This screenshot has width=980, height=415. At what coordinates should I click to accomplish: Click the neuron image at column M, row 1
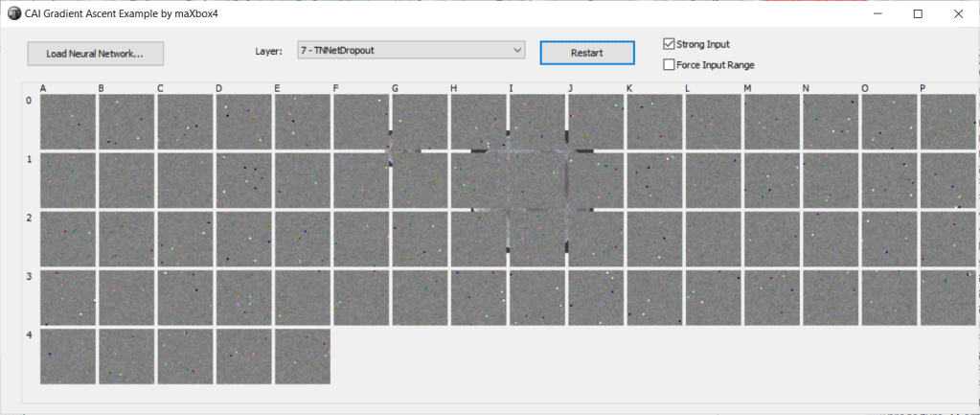coord(771,180)
